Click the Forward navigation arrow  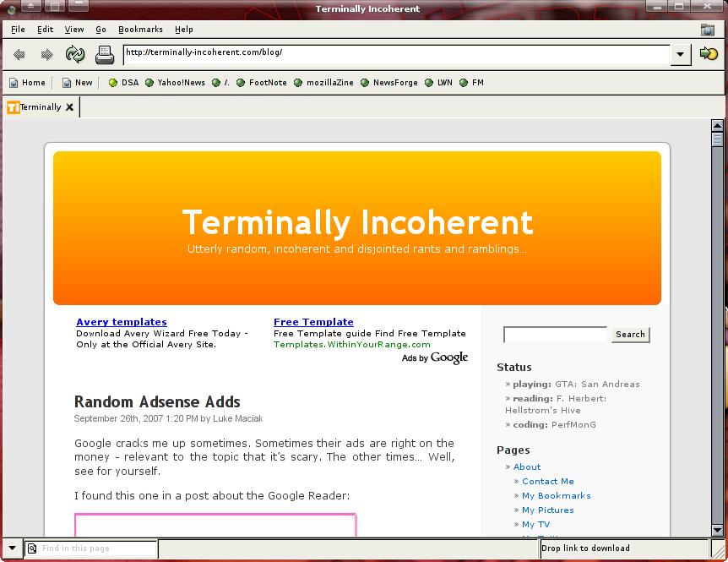click(x=46, y=55)
